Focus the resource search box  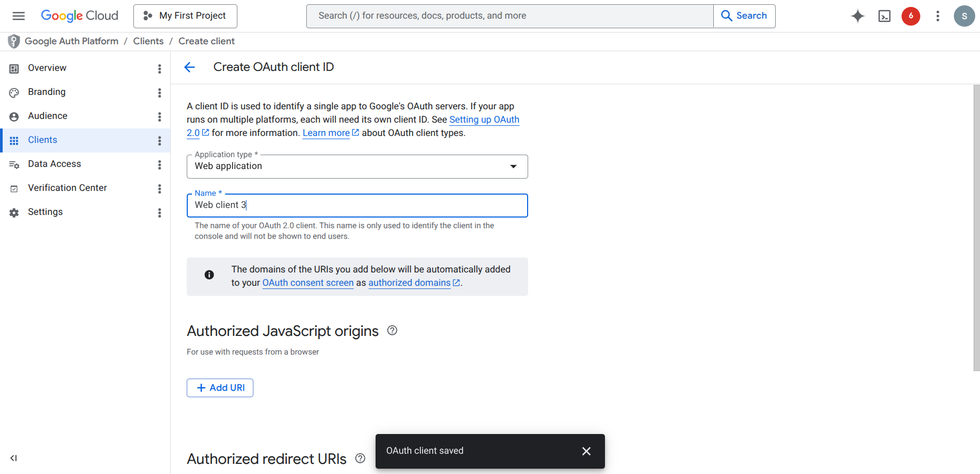(509, 16)
